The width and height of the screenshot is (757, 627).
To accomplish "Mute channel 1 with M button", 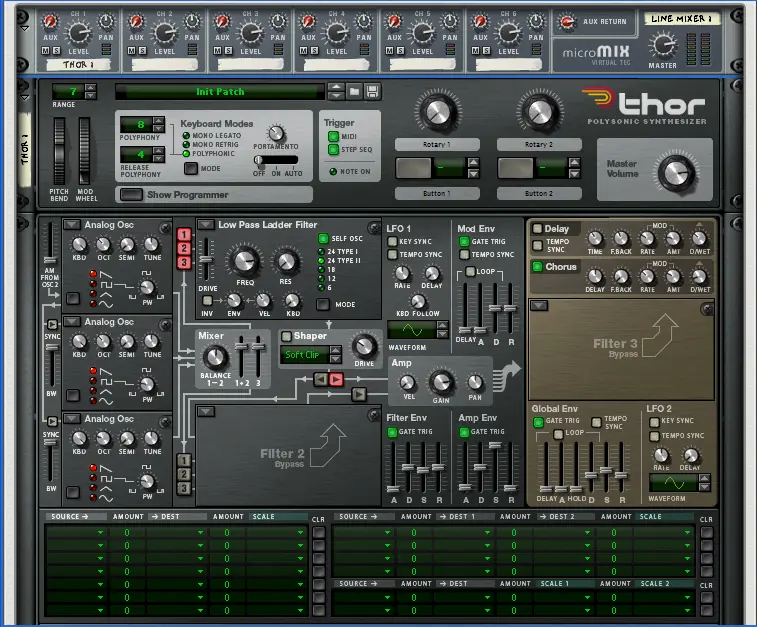I will [x=45, y=51].
